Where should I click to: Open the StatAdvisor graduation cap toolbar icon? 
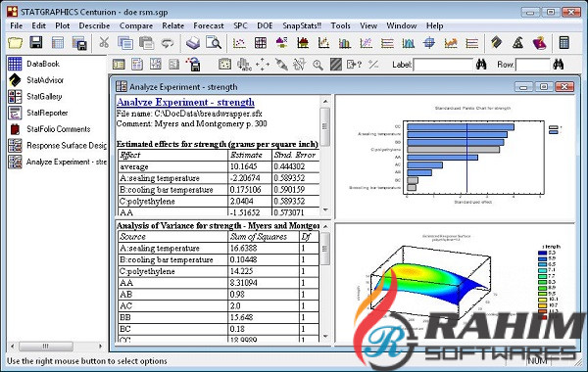tap(497, 43)
